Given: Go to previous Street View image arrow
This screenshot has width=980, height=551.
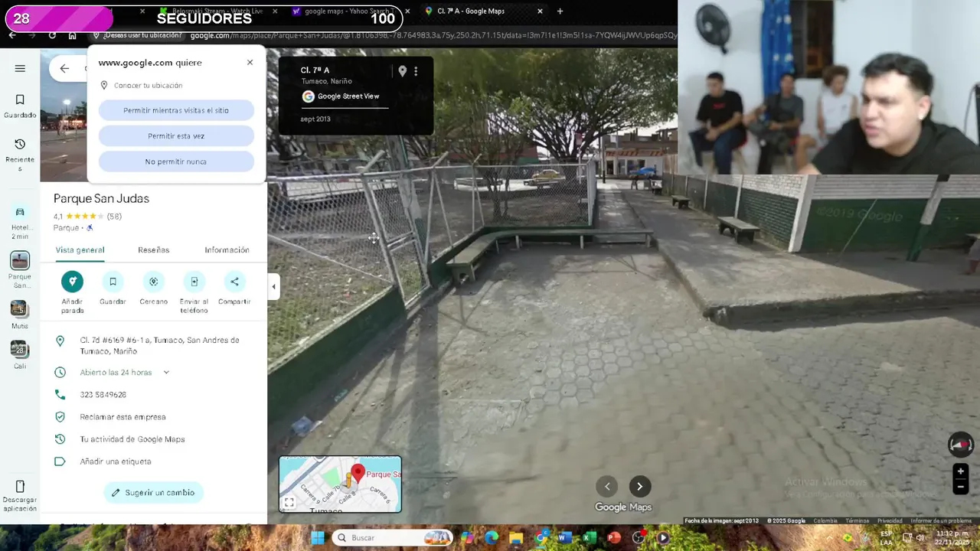Looking at the screenshot, I should coord(607,486).
